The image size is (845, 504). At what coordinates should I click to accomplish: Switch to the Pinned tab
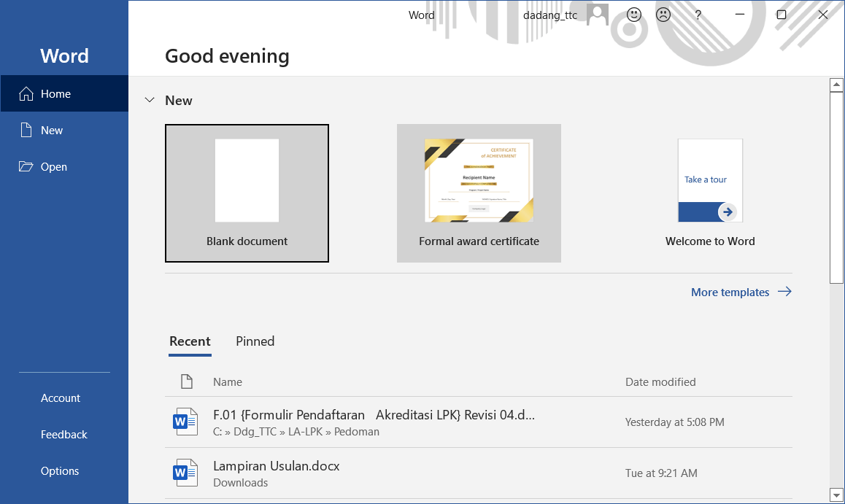pos(255,341)
